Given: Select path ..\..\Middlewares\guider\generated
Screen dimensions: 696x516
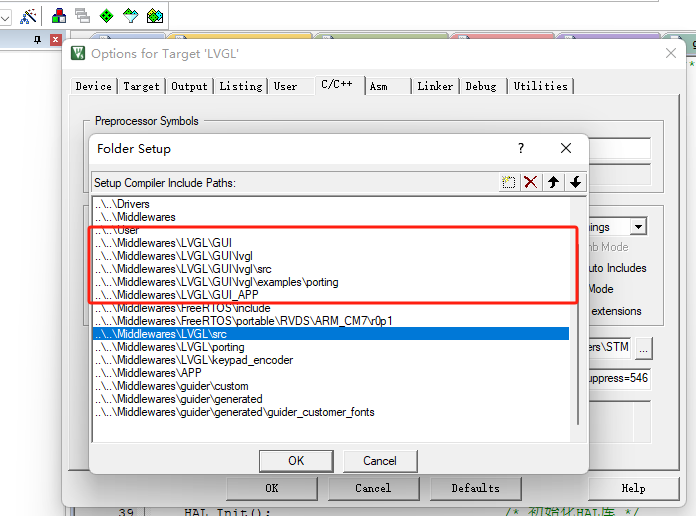Looking at the screenshot, I should point(331,399).
